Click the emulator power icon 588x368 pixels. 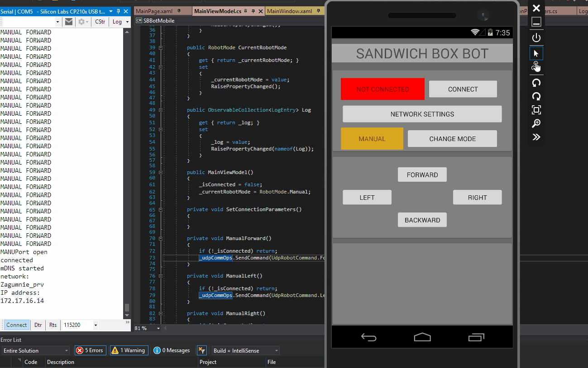coord(536,38)
